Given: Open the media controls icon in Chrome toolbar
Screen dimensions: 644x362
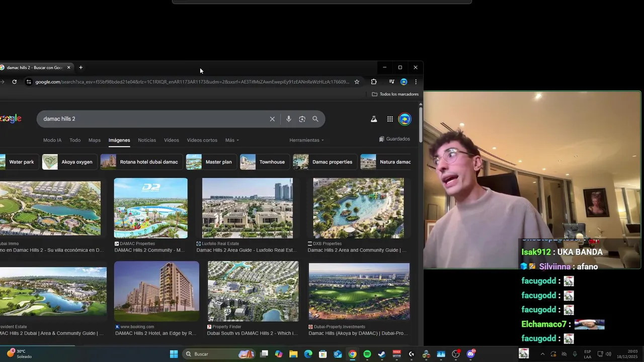Looking at the screenshot, I should click(391, 82).
